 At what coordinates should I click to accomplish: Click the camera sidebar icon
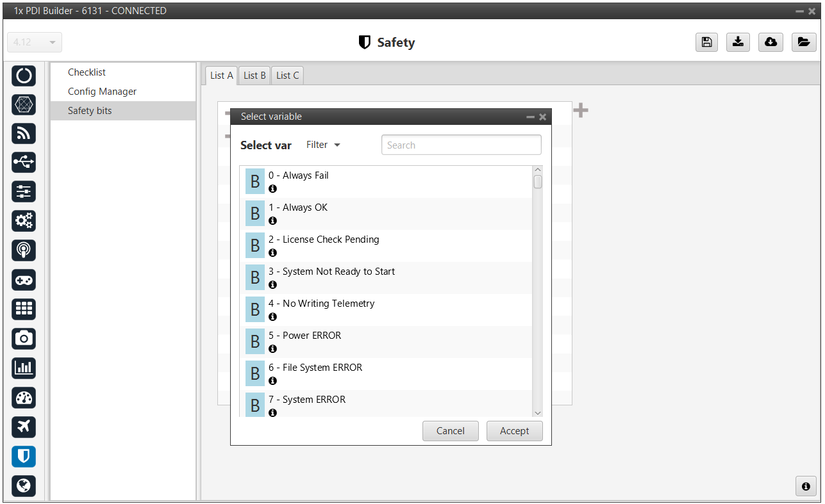24,338
